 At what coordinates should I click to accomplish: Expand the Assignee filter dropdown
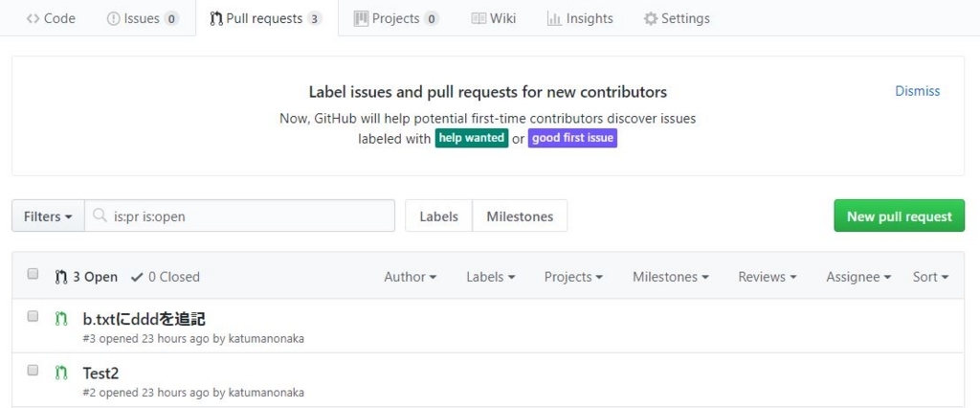(x=858, y=277)
